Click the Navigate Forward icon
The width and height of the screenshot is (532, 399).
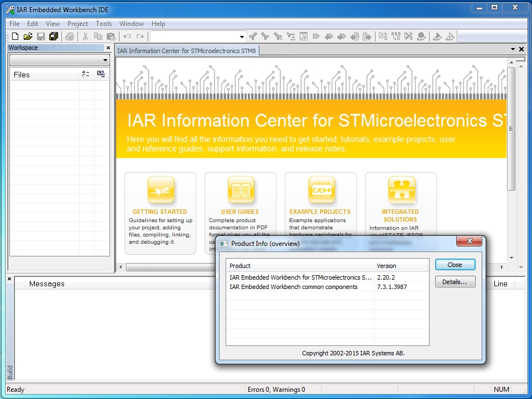[367, 36]
